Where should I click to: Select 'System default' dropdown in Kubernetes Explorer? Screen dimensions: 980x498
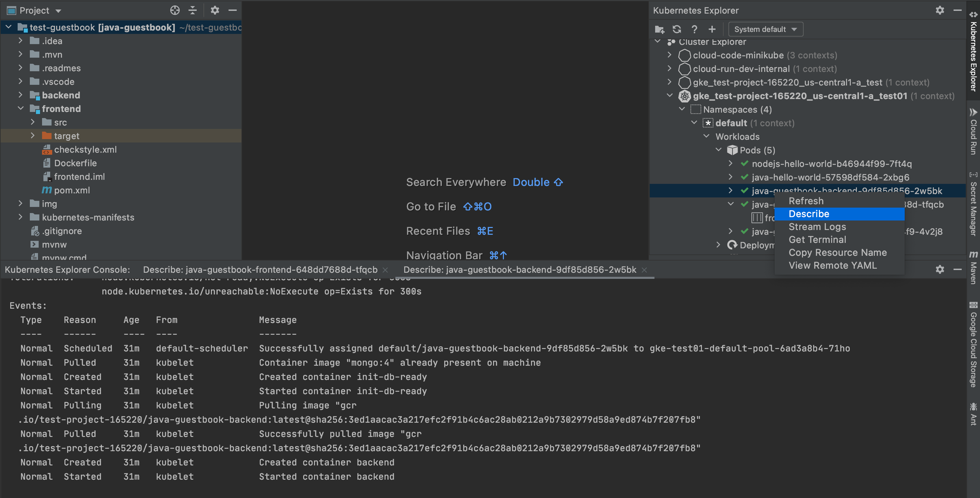tap(765, 28)
